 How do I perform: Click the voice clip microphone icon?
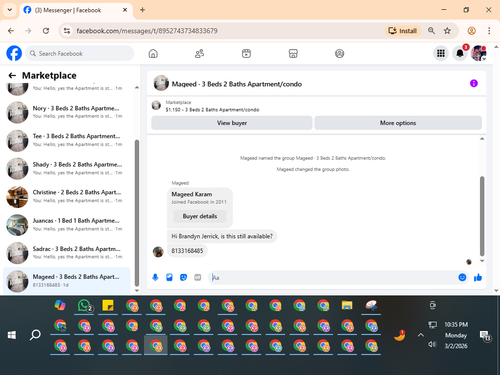click(x=155, y=277)
